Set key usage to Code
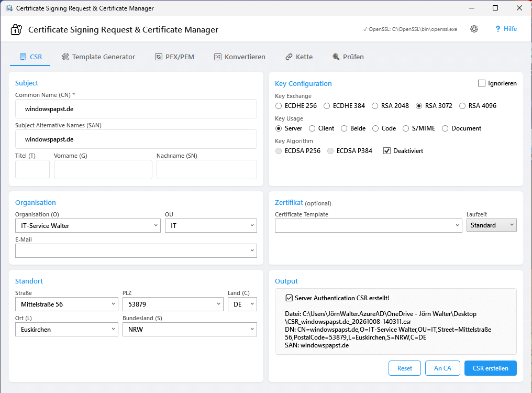532x393 pixels. [375, 128]
